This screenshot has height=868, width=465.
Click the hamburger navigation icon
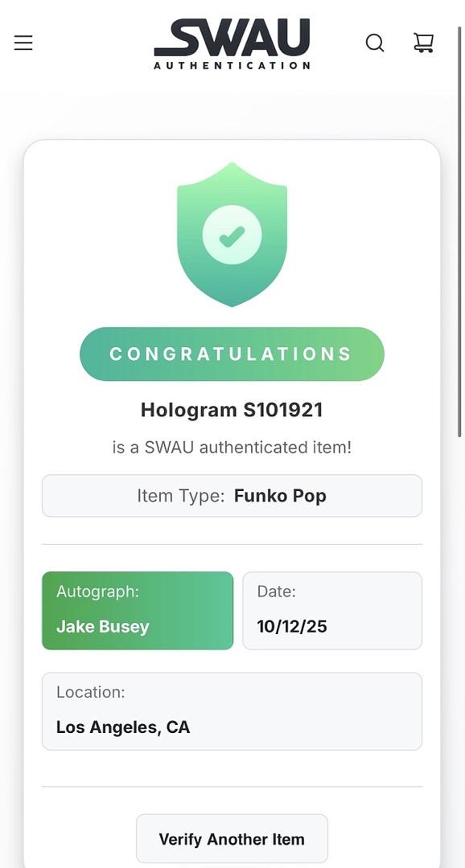tap(23, 43)
